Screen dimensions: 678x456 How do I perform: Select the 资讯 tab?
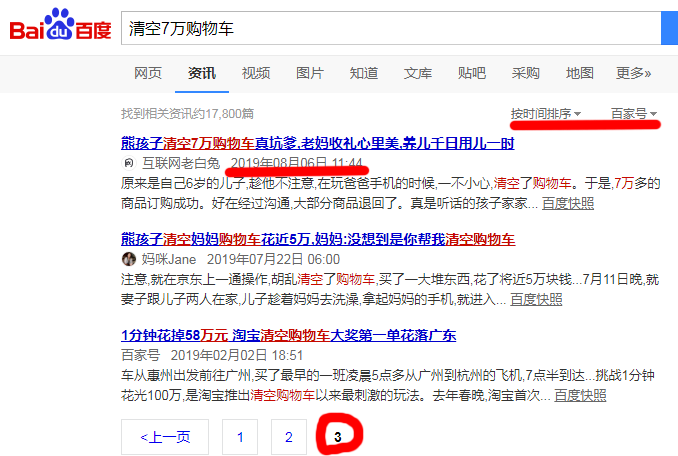201,73
